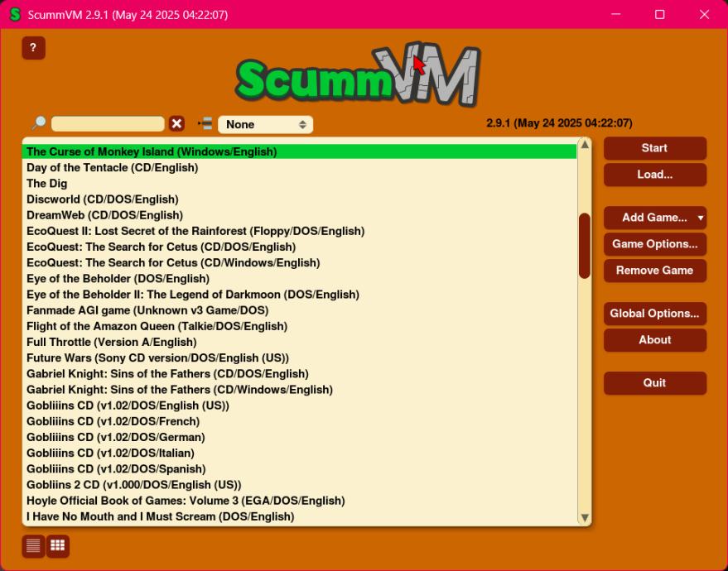Select Day of the Tentacle (CD/English)
Screen dimensions: 728x571
point(299,167)
